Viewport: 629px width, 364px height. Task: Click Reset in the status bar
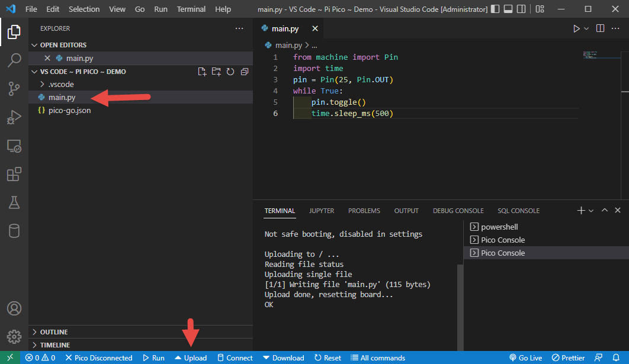click(x=328, y=357)
